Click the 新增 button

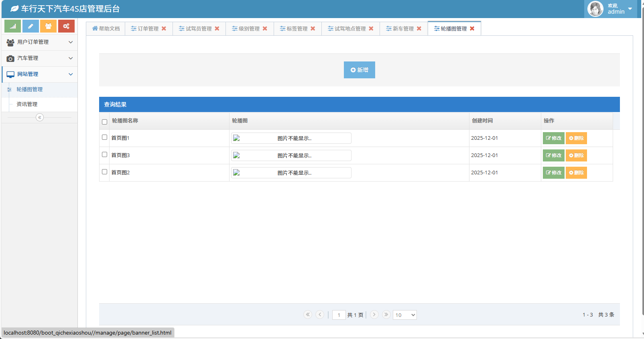(x=359, y=70)
